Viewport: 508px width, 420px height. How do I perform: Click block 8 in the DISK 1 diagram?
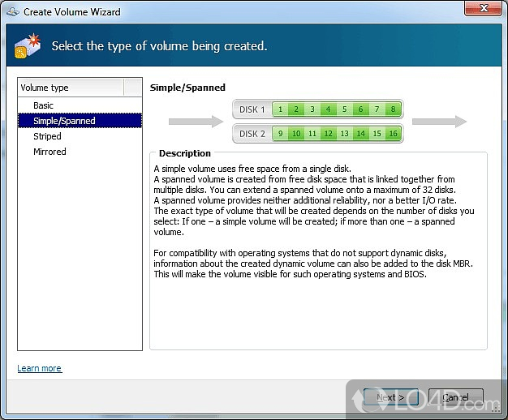(393, 109)
